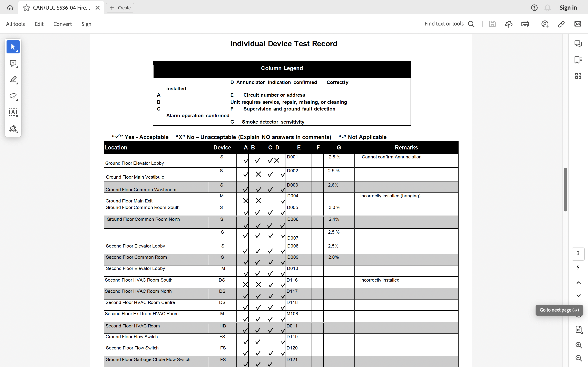Choose the freehand draw lasso tool
The height and width of the screenshot is (367, 588).
click(13, 96)
